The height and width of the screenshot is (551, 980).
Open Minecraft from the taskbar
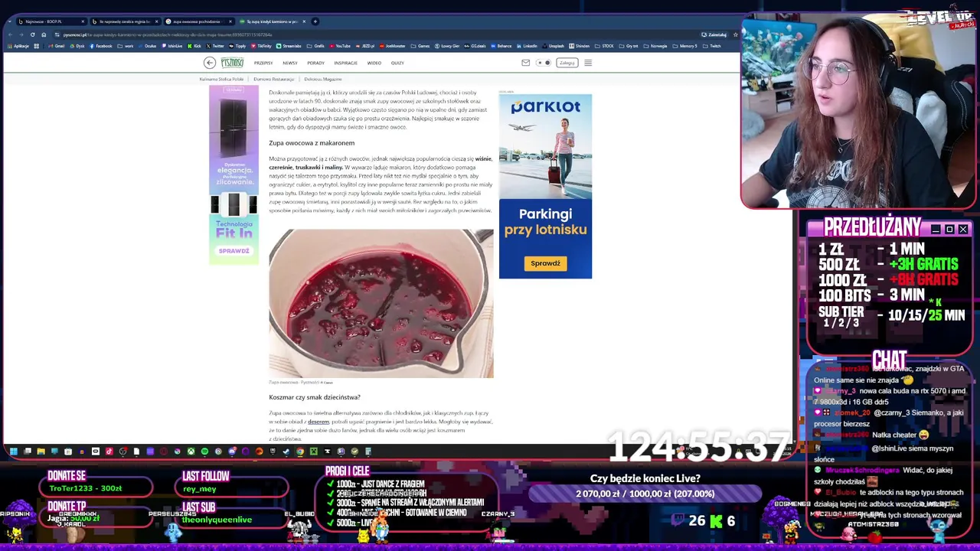(313, 452)
